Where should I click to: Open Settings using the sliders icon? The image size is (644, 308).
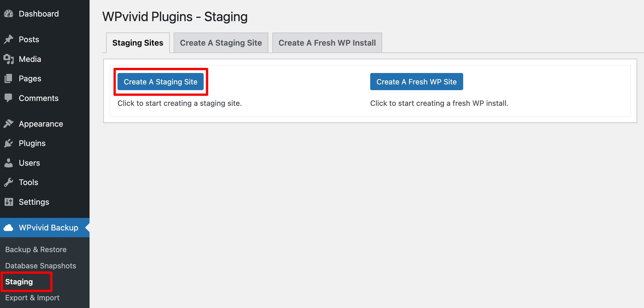coord(9,202)
